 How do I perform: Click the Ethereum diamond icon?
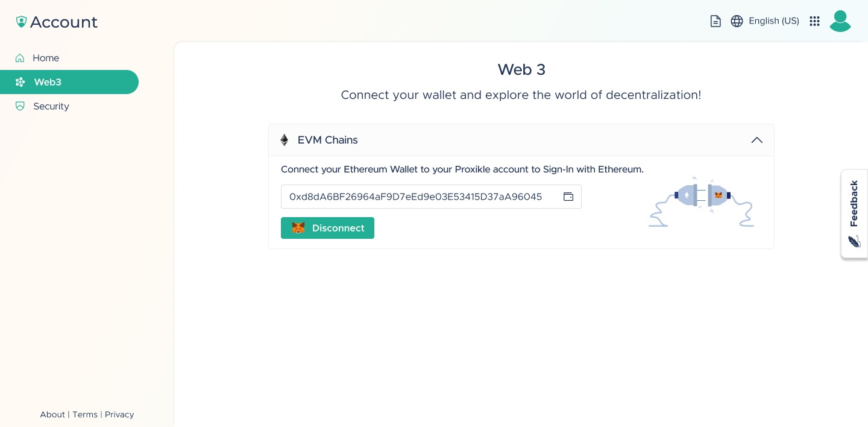(x=285, y=140)
